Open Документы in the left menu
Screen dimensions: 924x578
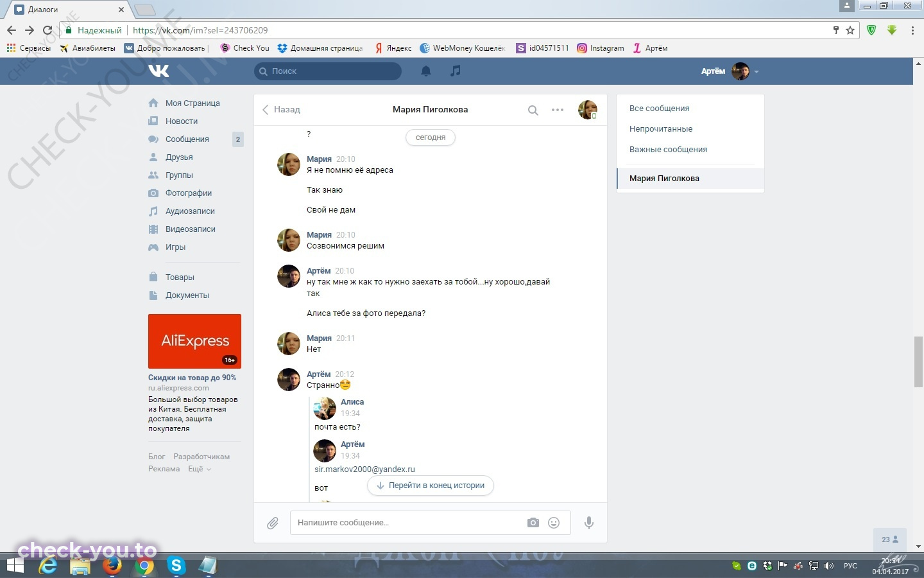pos(187,295)
